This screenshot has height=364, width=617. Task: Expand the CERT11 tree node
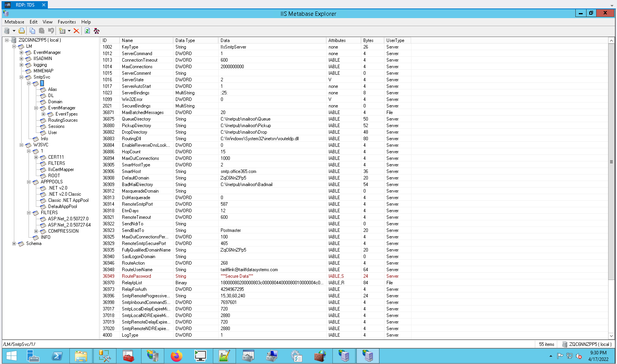pyautogui.click(x=36, y=157)
